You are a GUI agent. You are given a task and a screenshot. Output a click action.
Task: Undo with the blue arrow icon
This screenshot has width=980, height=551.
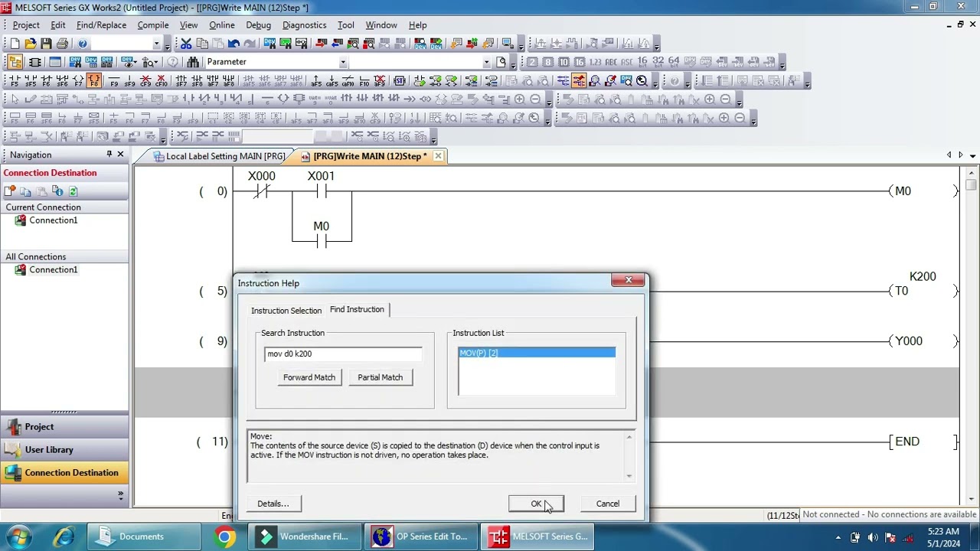234,44
